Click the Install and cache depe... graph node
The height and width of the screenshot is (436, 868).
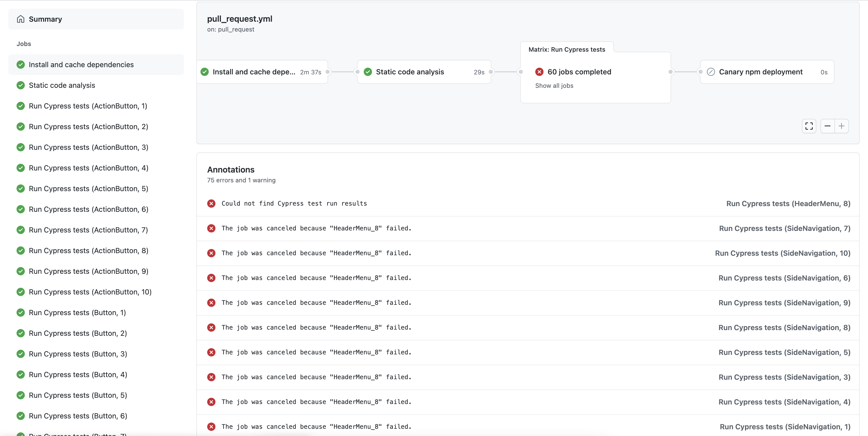(x=262, y=72)
